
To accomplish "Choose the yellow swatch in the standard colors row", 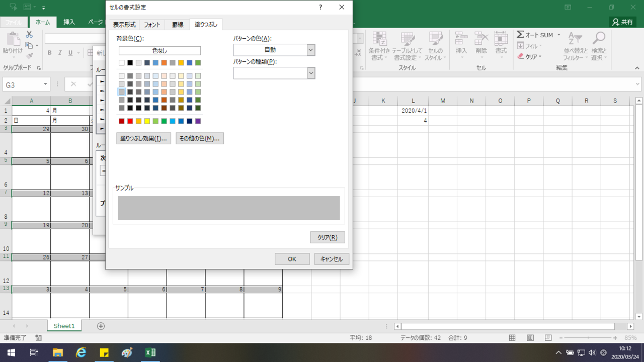I will (147, 121).
